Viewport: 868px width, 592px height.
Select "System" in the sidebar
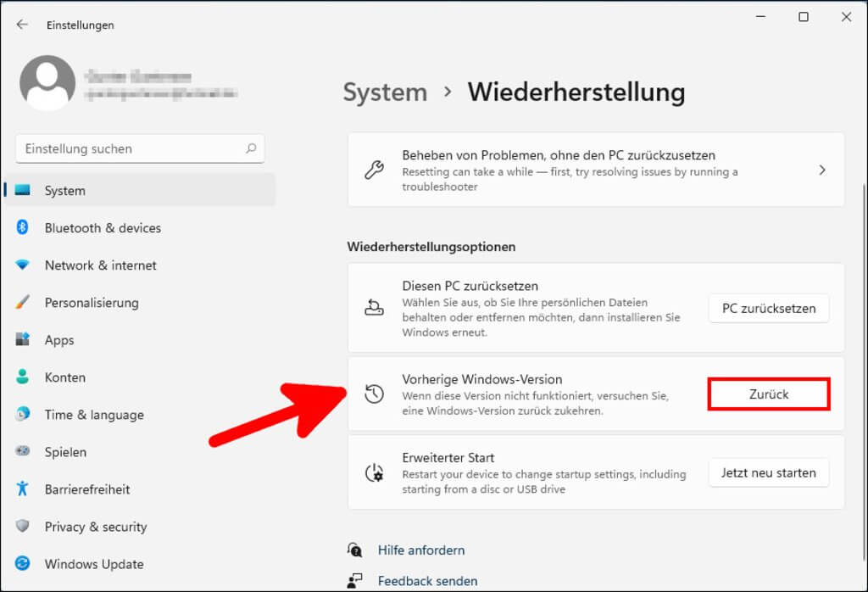64,190
